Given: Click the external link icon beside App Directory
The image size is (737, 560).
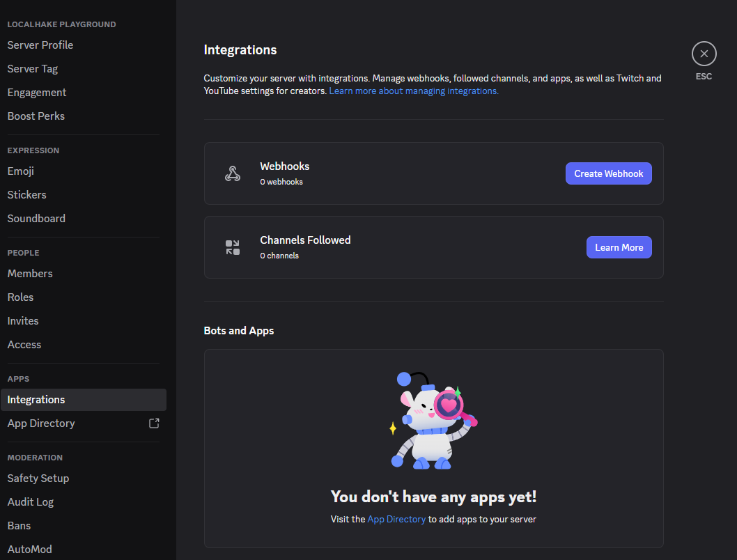Looking at the screenshot, I should (x=154, y=423).
